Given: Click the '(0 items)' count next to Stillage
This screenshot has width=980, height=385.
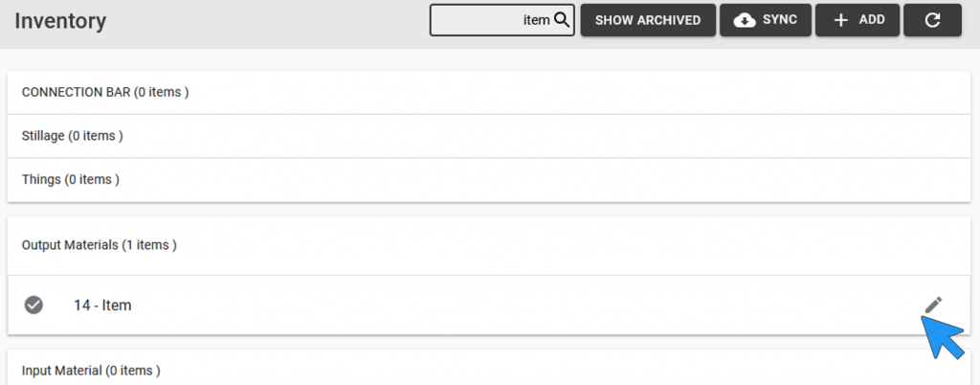Looking at the screenshot, I should tap(95, 136).
